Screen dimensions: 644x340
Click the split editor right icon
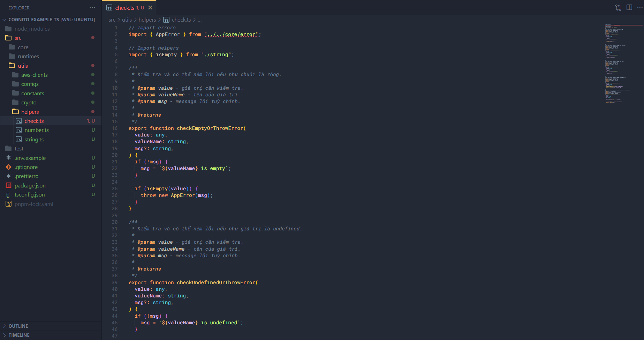[629, 8]
